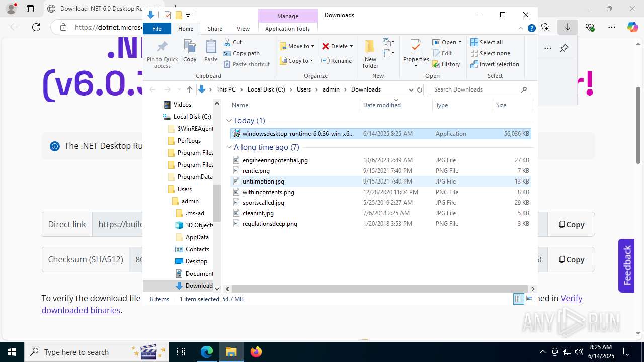
Task: Click the Direct link URL
Action: [120, 224]
